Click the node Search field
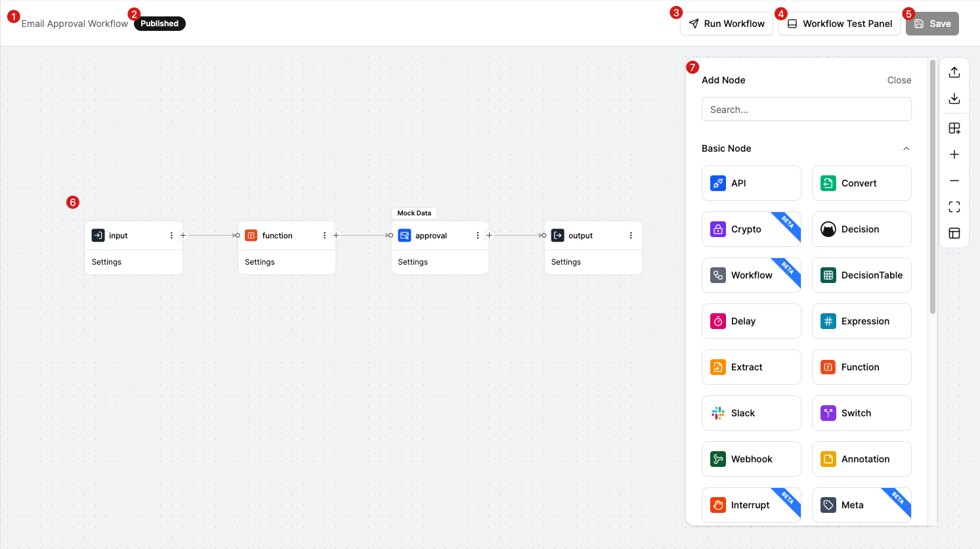 click(807, 109)
